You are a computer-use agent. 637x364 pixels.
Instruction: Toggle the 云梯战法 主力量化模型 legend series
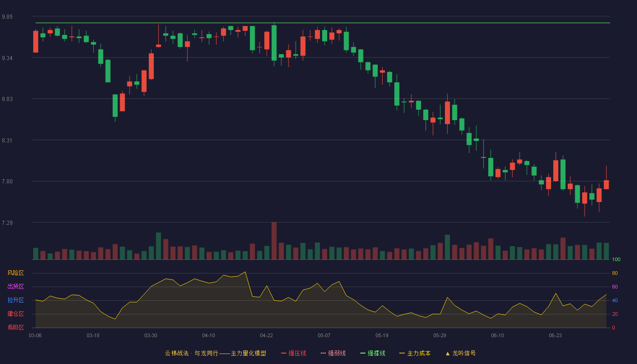coord(215,353)
